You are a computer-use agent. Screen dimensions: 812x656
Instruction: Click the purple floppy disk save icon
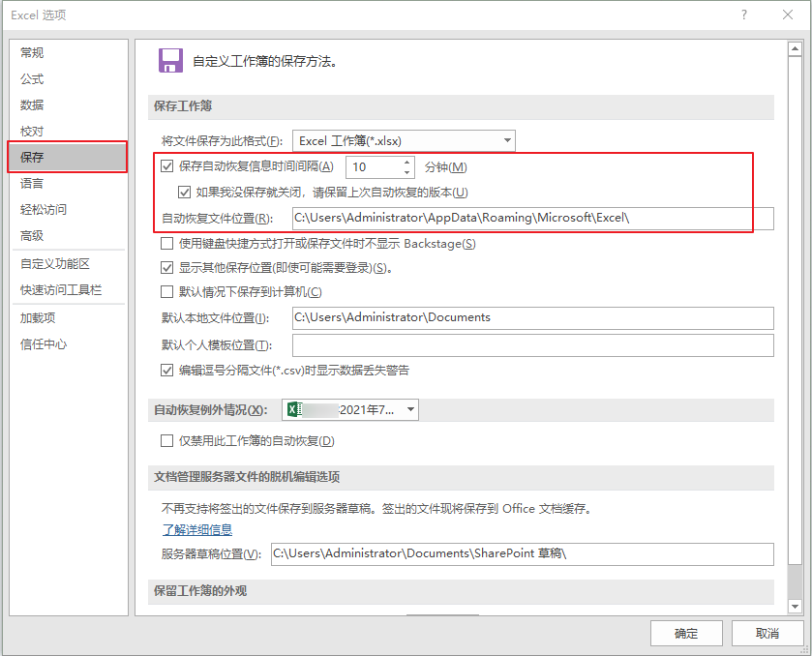point(170,61)
